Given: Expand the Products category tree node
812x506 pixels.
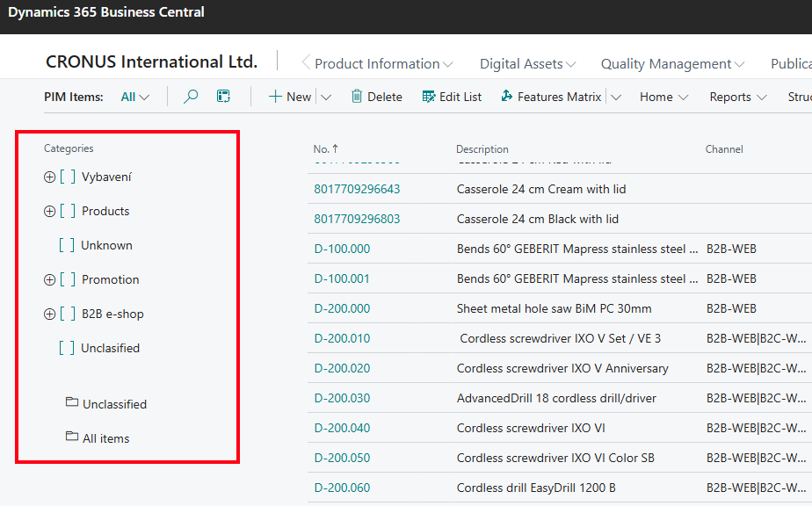Looking at the screenshot, I should click(49, 212).
